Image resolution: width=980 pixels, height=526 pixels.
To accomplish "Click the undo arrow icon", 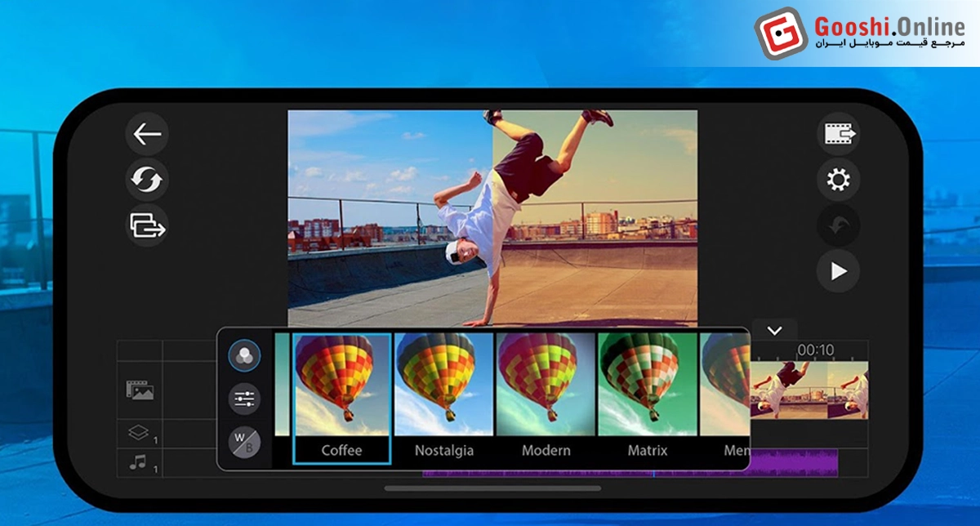I will point(839,226).
